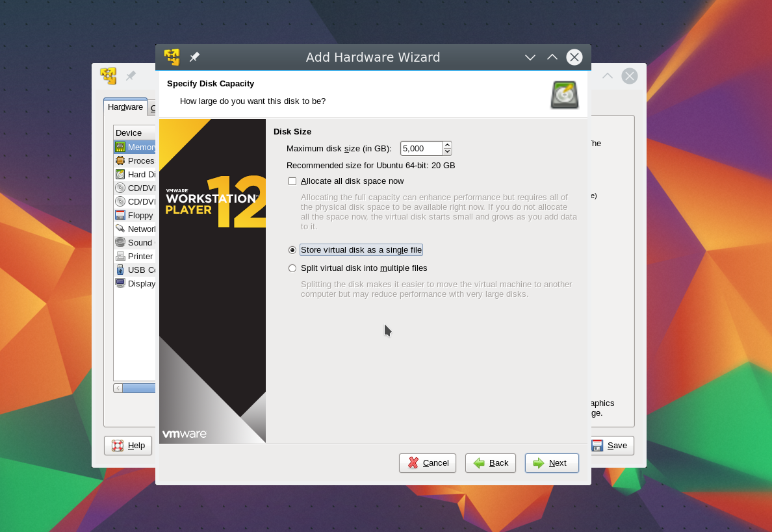
Task: Select the Processors device icon
Action: tap(120, 161)
